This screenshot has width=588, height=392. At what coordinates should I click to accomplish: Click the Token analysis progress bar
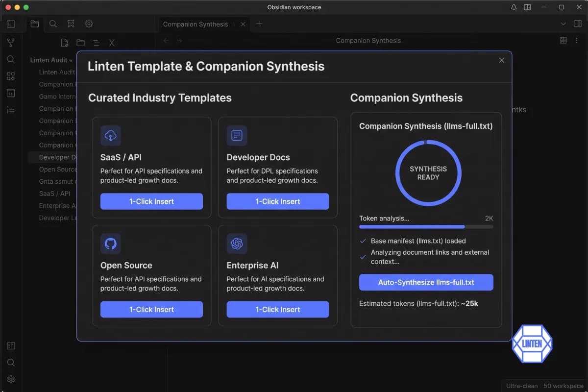click(426, 227)
